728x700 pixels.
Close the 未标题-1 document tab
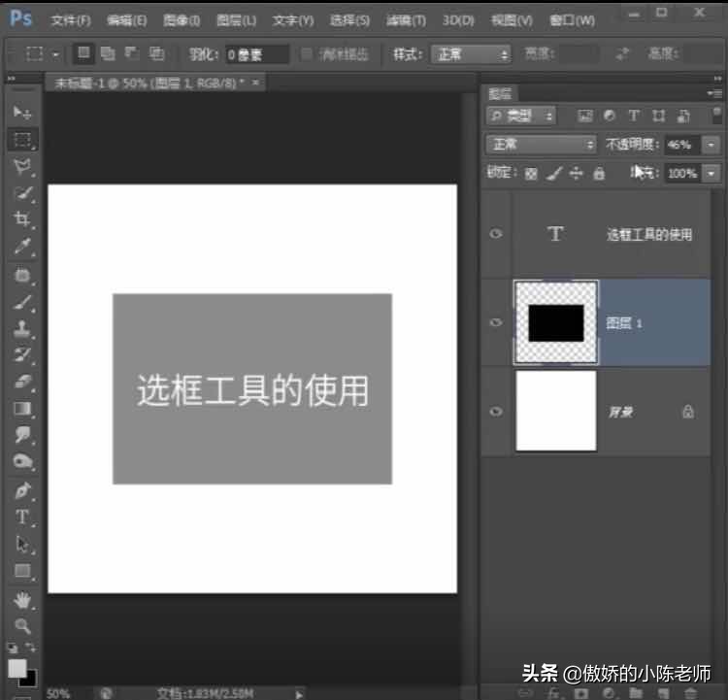coord(255,83)
